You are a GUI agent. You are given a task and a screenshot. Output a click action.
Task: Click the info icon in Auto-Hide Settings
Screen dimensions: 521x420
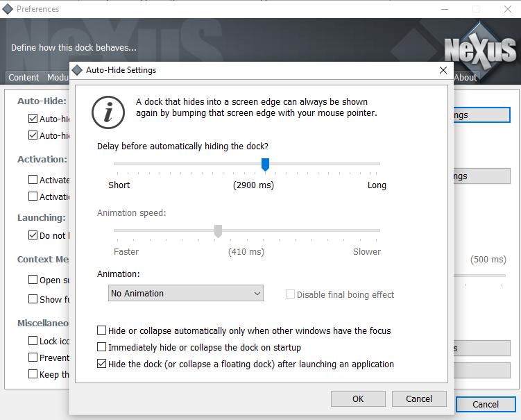[x=108, y=111]
